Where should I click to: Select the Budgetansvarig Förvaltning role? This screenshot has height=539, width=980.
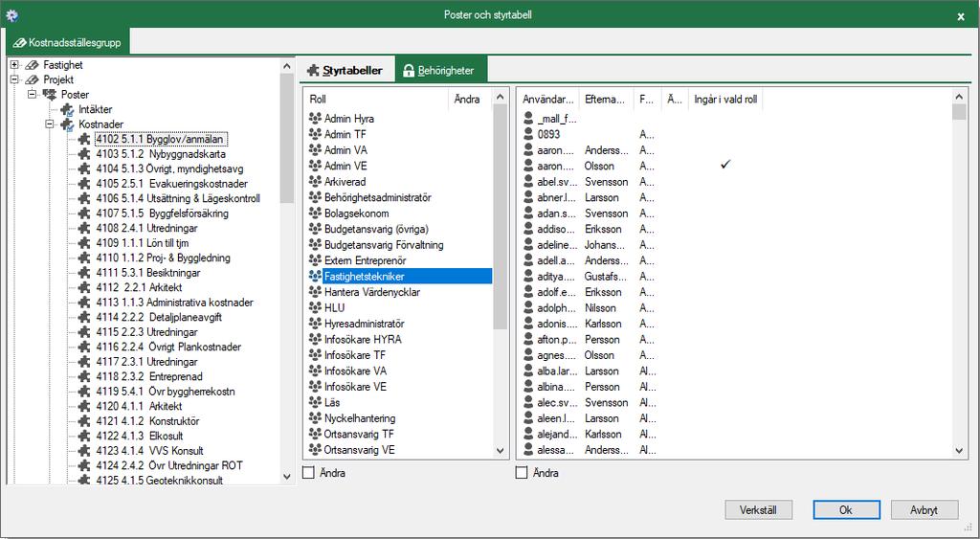pyautogui.click(x=383, y=244)
